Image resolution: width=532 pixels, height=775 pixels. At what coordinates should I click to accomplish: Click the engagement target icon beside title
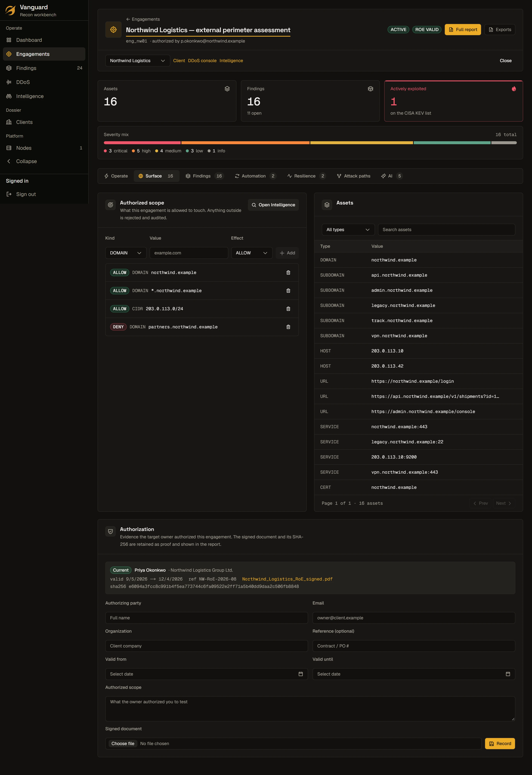click(x=113, y=30)
